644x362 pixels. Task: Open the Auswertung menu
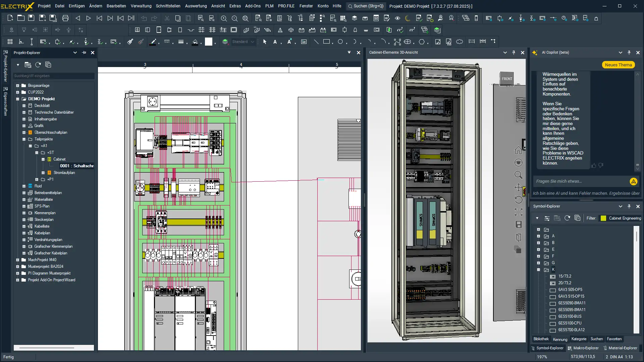[x=196, y=6]
